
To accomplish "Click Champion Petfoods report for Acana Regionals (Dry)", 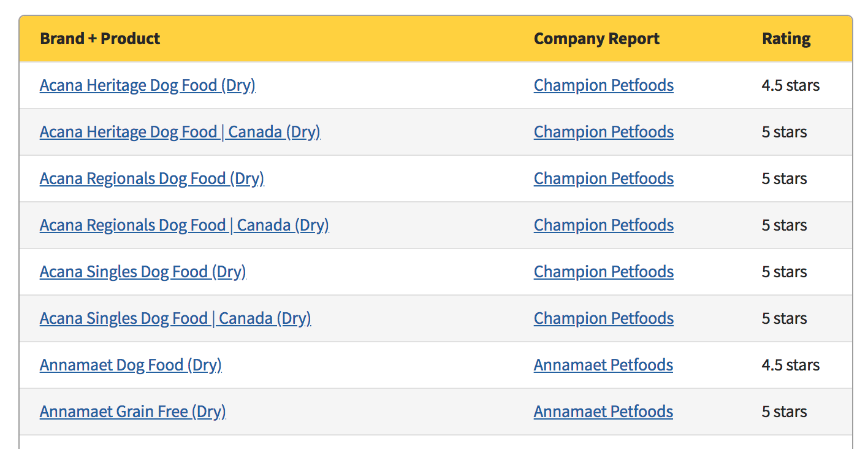I will point(604,178).
